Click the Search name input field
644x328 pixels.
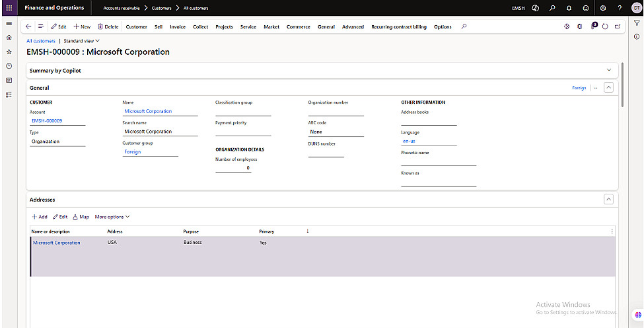pyautogui.click(x=161, y=132)
